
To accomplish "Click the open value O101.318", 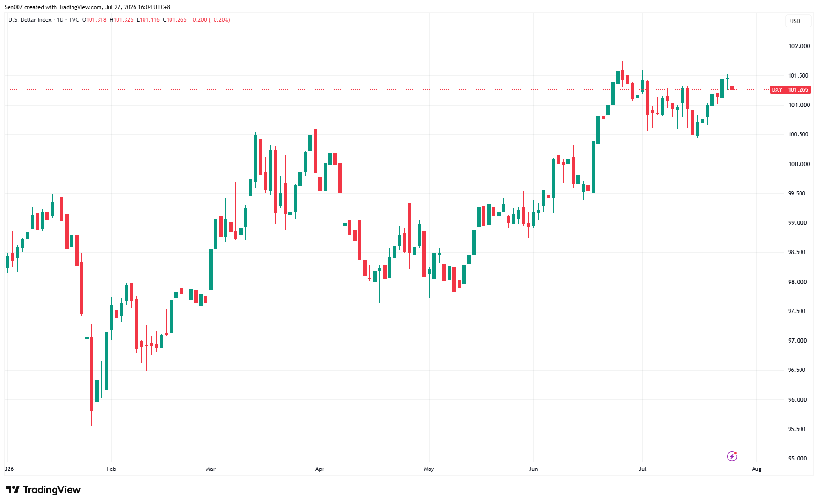I will tap(94, 20).
